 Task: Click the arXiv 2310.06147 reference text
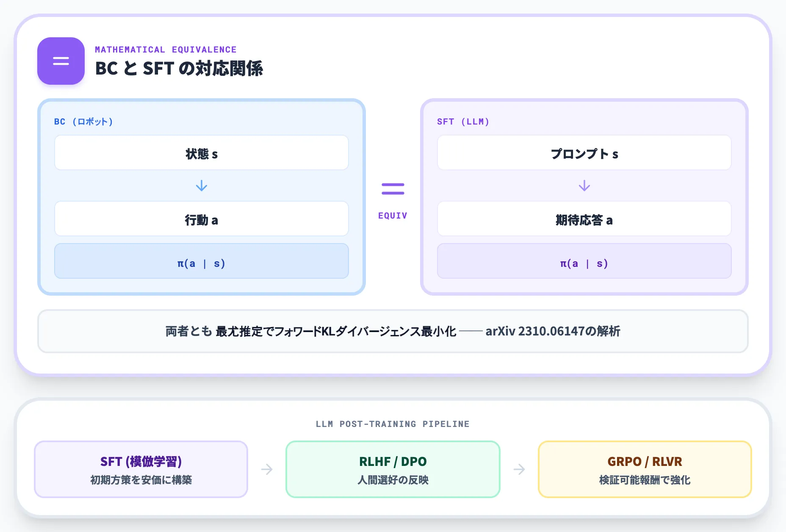[x=553, y=331]
